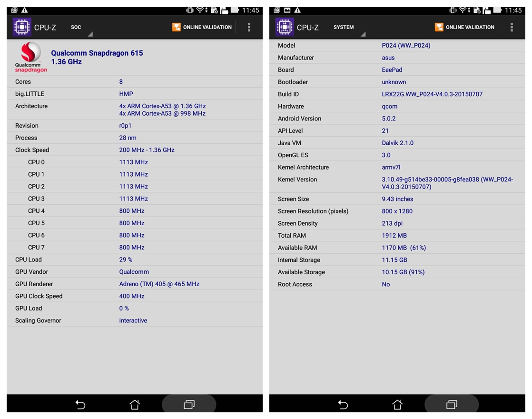Select Total RAM '1912 MB'

pos(394,236)
